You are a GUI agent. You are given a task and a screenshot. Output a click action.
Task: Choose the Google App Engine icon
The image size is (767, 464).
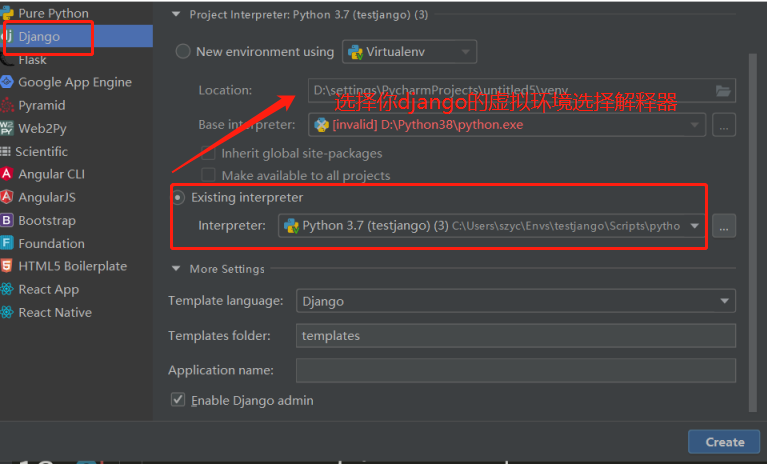pos(8,82)
